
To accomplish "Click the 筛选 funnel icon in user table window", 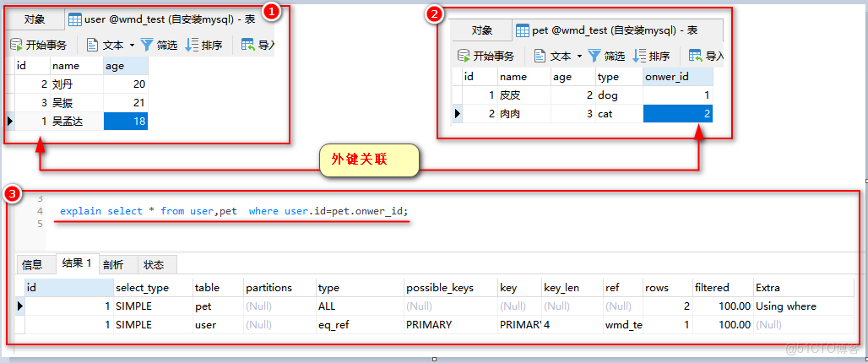I will 147,45.
